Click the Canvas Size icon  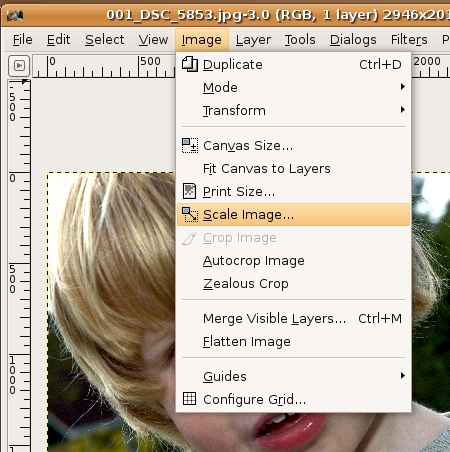click(190, 146)
